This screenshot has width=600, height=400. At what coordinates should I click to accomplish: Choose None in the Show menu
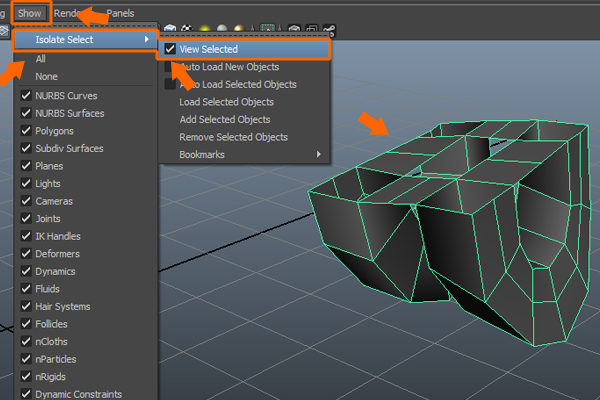[x=46, y=76]
